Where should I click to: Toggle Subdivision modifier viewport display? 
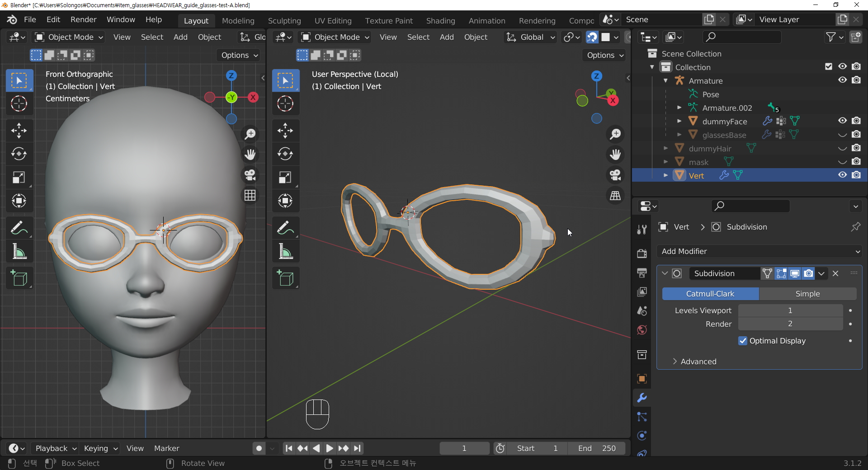click(795, 273)
